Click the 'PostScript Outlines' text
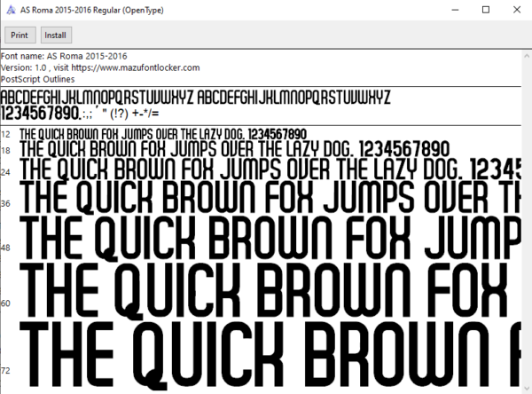 point(37,79)
